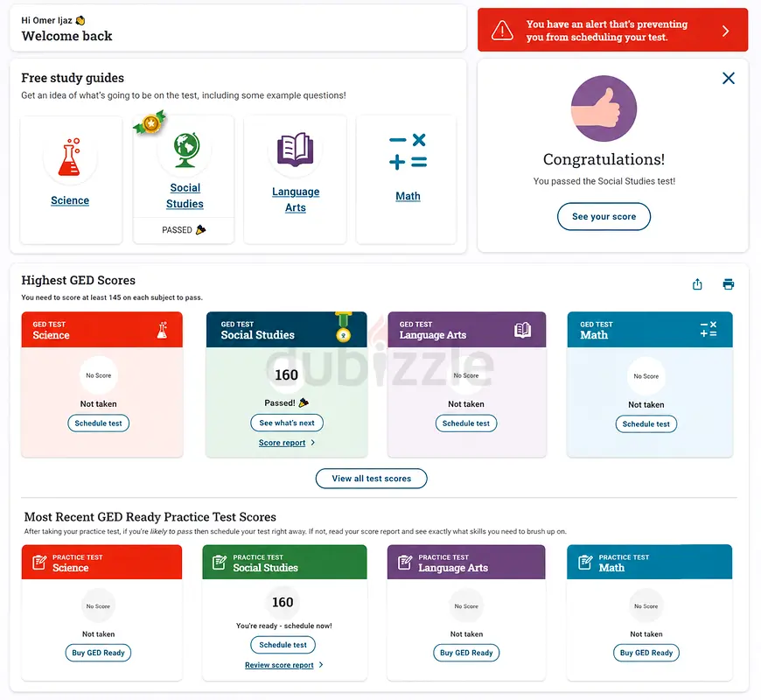The image size is (761, 700).
Task: Click the chevron beside Review score report
Action: pos(321,665)
